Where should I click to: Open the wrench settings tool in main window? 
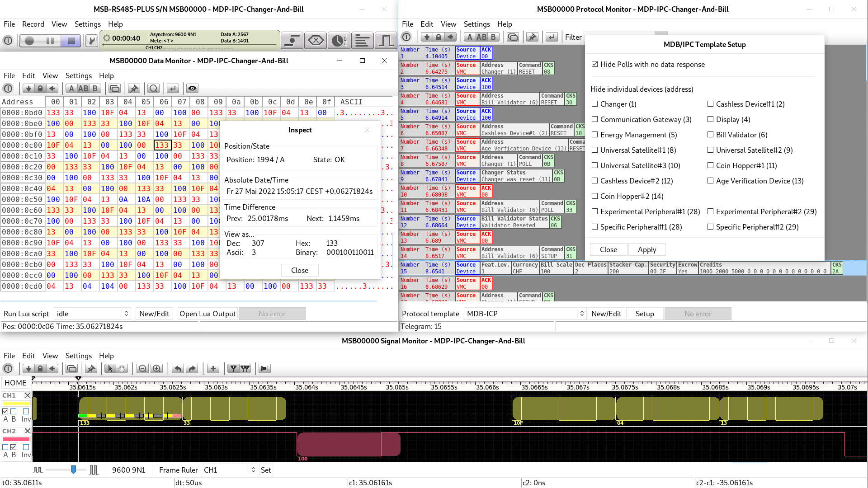click(91, 41)
